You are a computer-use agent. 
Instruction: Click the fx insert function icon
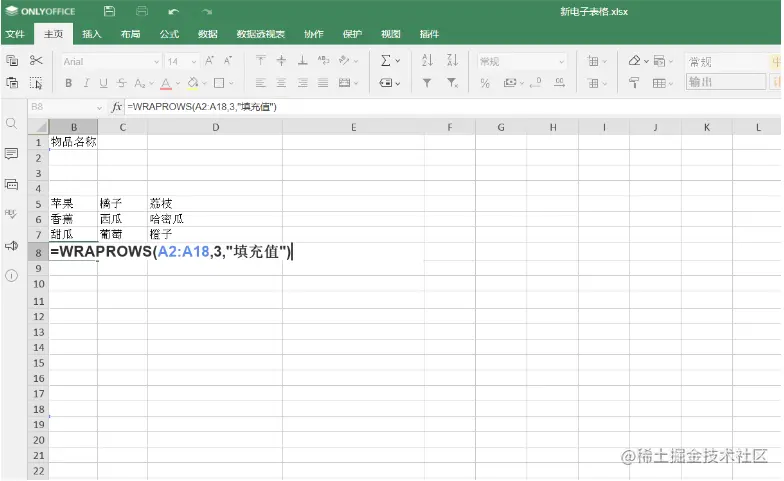(x=116, y=106)
